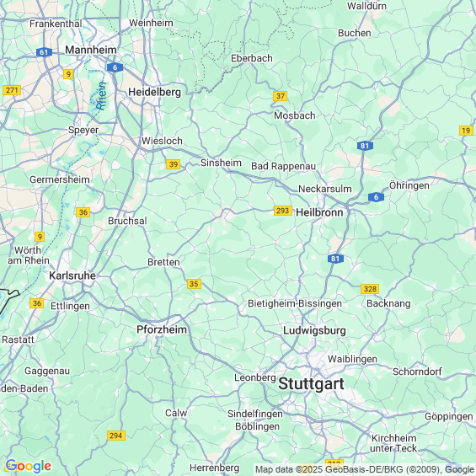
Task: Select the Ludwigsburg city label
Action: pos(314,330)
